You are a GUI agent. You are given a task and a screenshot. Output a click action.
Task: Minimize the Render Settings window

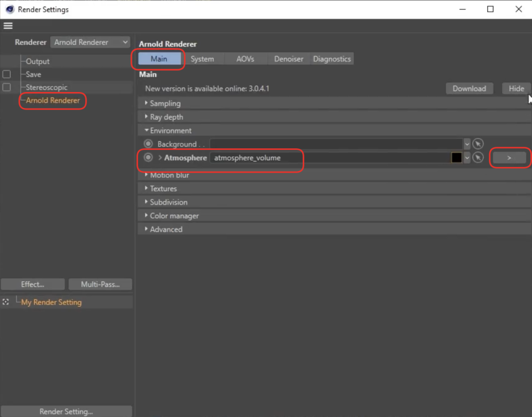(463, 9)
